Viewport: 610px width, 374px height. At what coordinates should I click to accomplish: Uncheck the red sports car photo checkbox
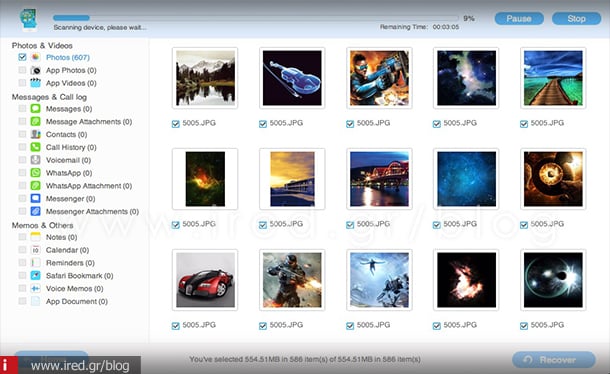pos(175,326)
